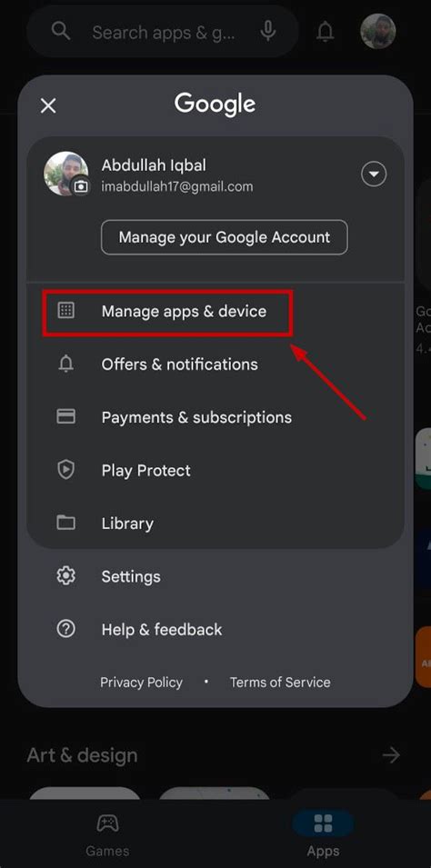Click the microphone voice search icon
The image size is (431, 868).
tap(268, 32)
